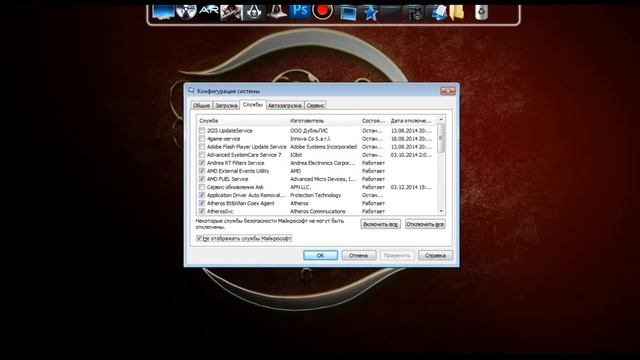Open the radiation-symbol game icon in dock
This screenshot has height=360, width=640.
(x=186, y=12)
